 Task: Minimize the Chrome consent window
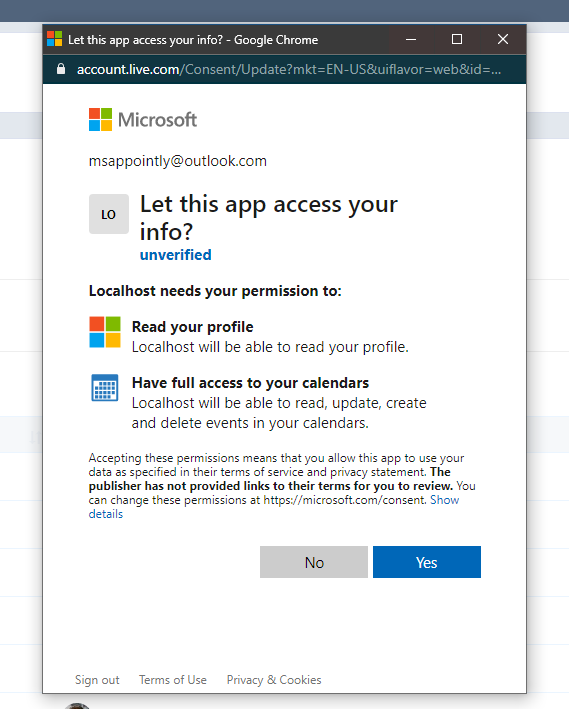411,39
